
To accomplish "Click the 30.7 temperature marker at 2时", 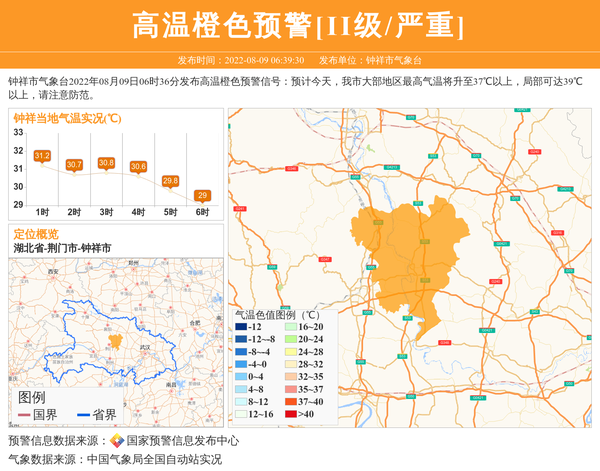I will click(74, 164).
